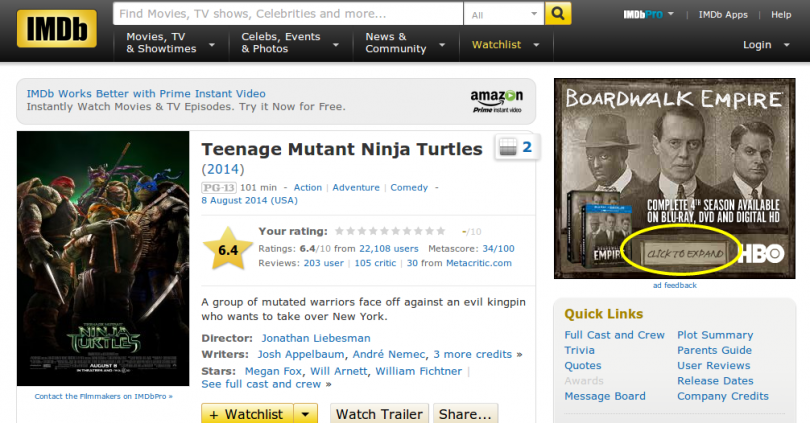Click the gold 6.4 rating star

click(x=228, y=249)
